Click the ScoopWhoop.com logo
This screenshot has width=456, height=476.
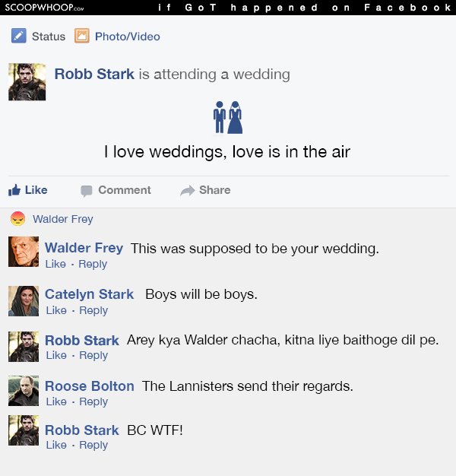tap(44, 8)
